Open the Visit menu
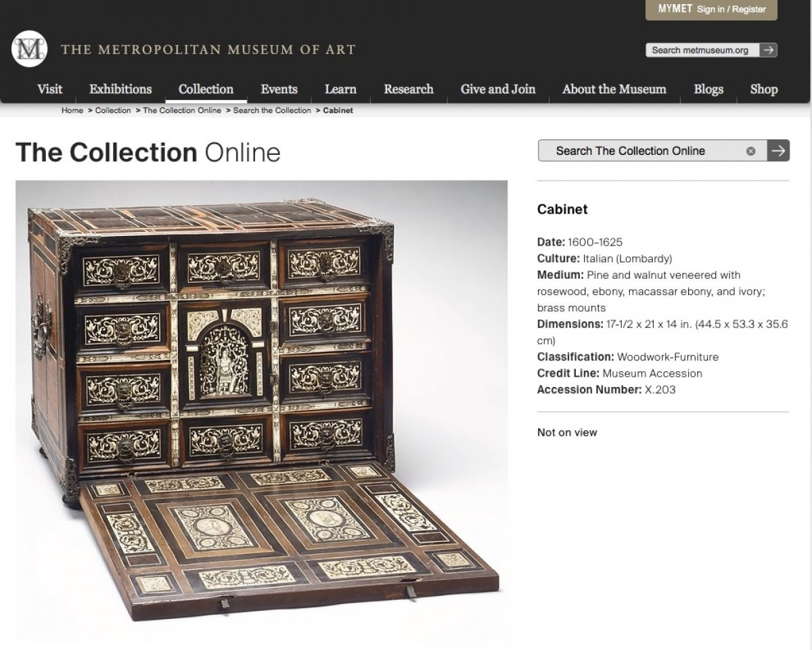Viewport: 812px width, 650px height. [50, 89]
